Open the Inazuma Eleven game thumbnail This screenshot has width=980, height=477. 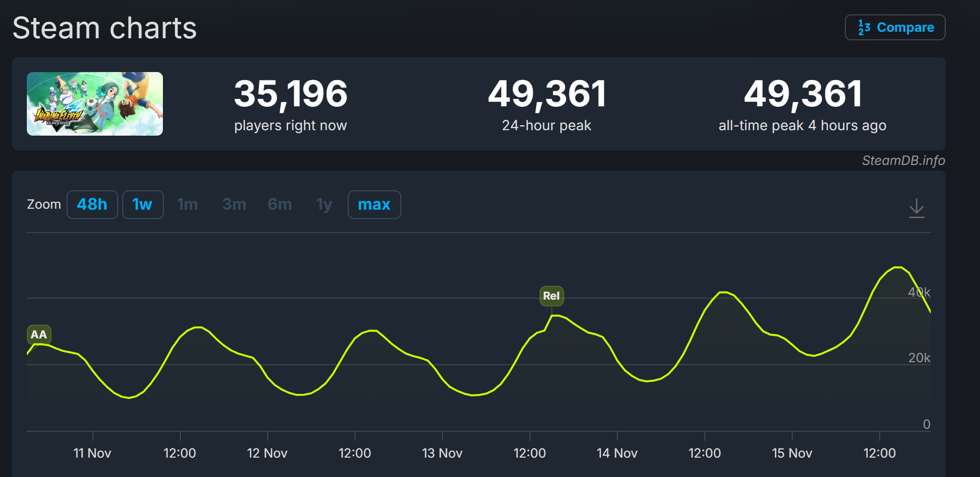95,104
